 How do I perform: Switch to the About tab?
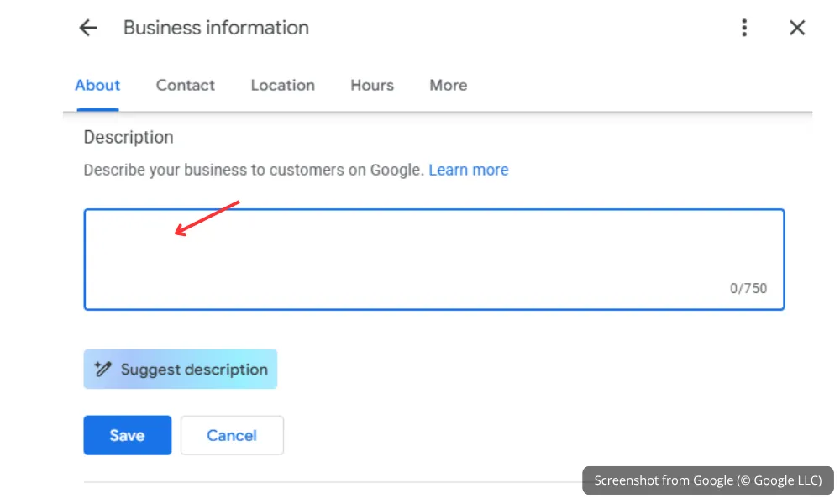click(x=97, y=85)
